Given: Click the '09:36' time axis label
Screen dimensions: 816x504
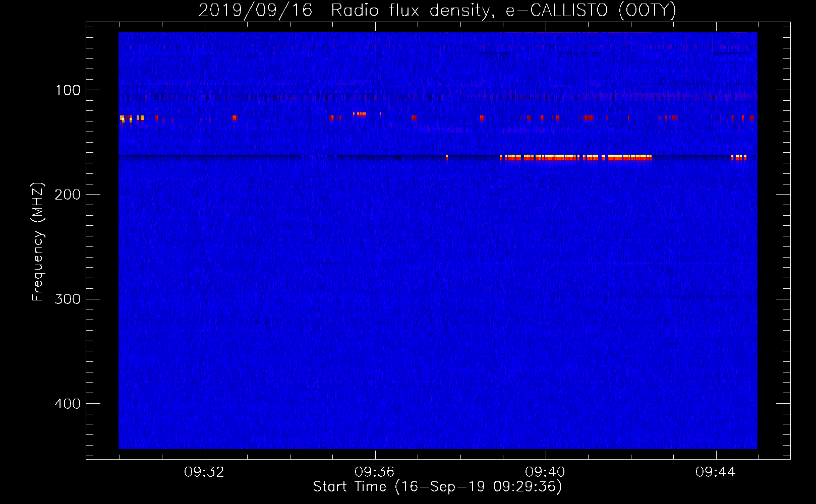Looking at the screenshot, I should [375, 472].
